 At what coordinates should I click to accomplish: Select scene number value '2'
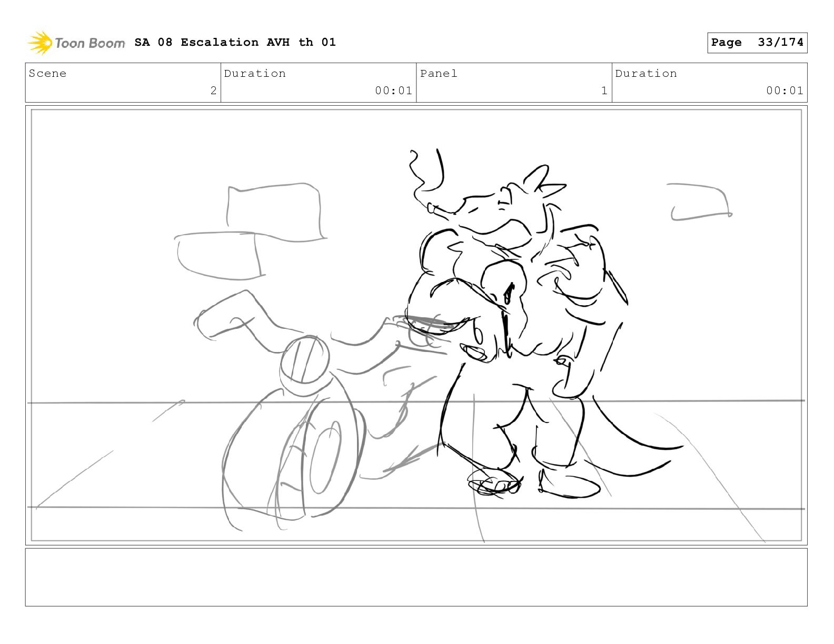(x=213, y=90)
